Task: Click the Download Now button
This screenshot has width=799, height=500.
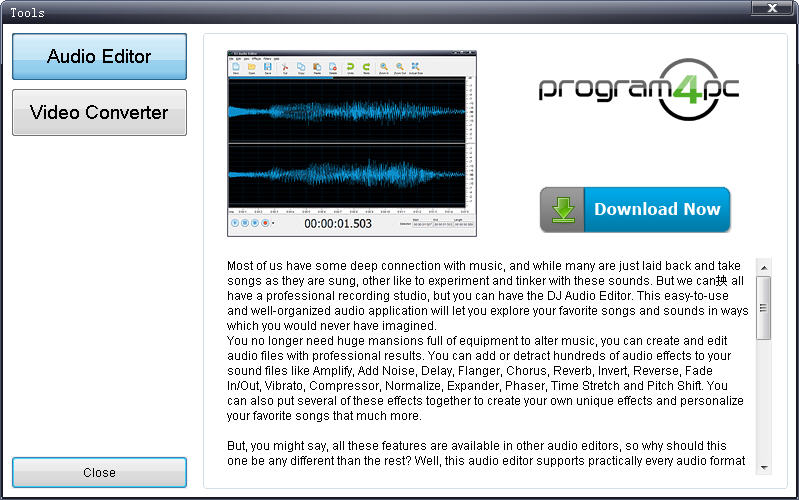Action: click(x=635, y=209)
